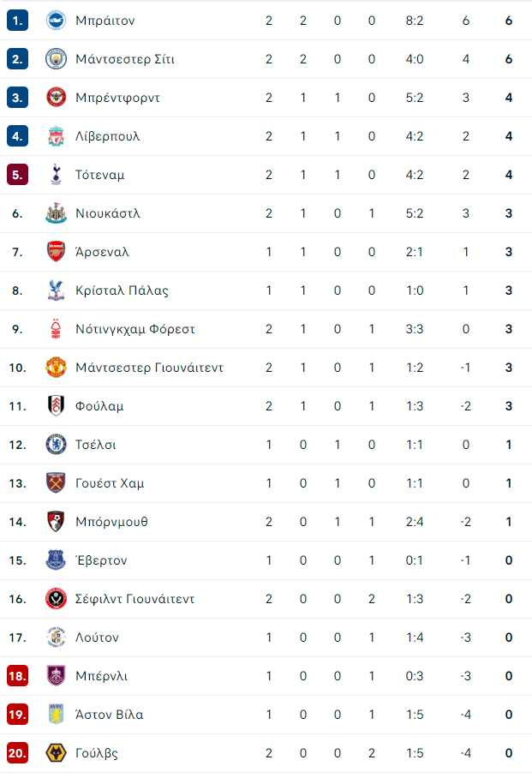Click the Brighton club crest icon

56,21
